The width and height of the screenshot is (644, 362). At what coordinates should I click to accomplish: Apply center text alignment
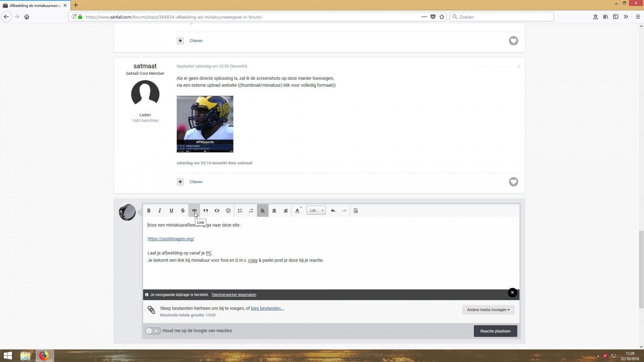point(274,210)
